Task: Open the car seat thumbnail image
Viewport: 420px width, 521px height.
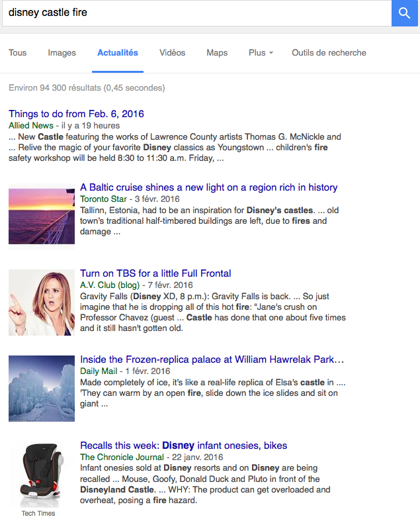Action: point(42,473)
